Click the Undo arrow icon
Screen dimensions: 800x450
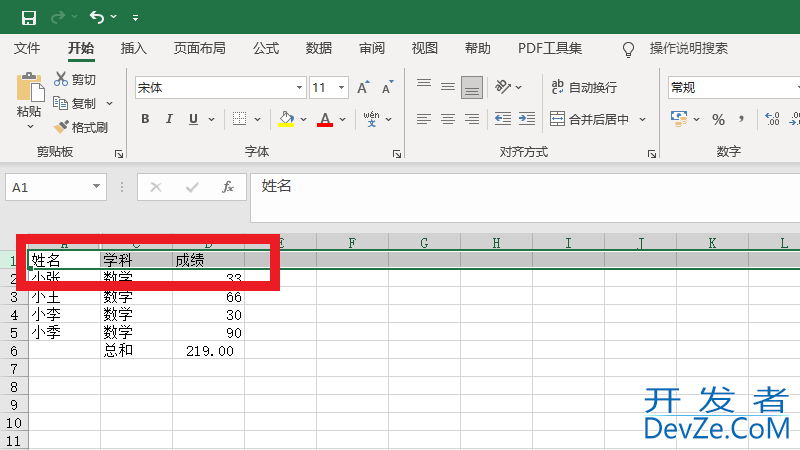97,17
